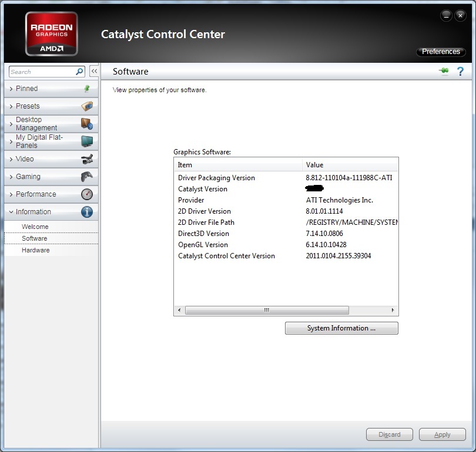Click the System Information button
This screenshot has width=476, height=452.
click(341, 328)
